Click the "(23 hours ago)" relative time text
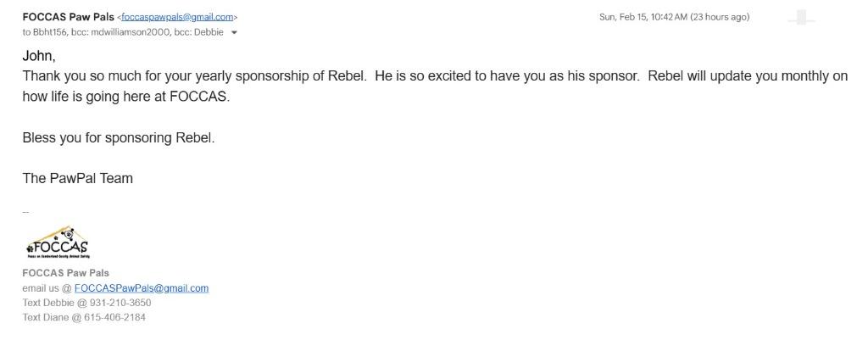 (x=720, y=17)
